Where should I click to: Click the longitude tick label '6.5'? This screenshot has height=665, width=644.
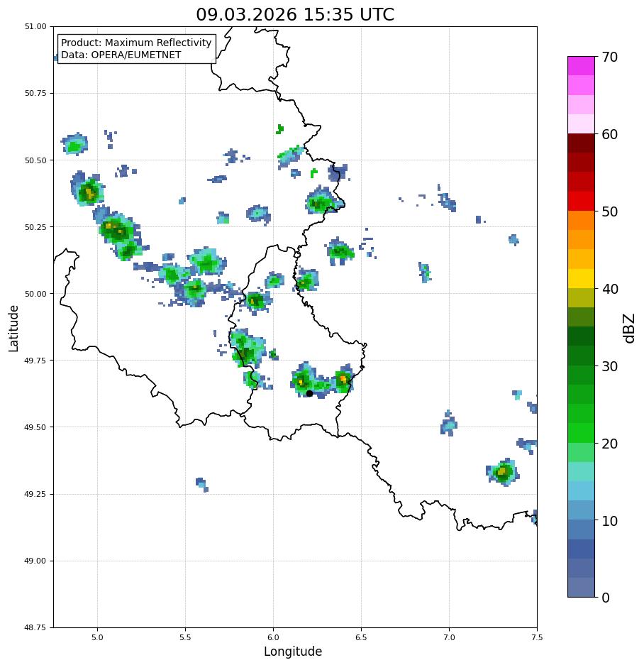pos(361,637)
